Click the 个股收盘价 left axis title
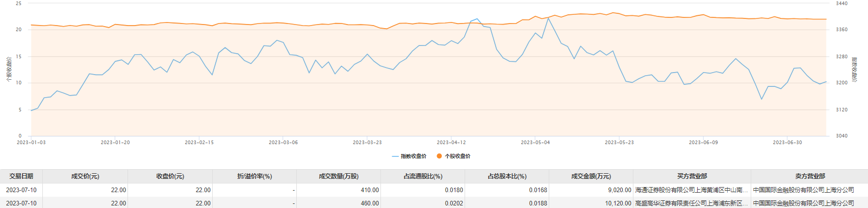 click(8, 70)
